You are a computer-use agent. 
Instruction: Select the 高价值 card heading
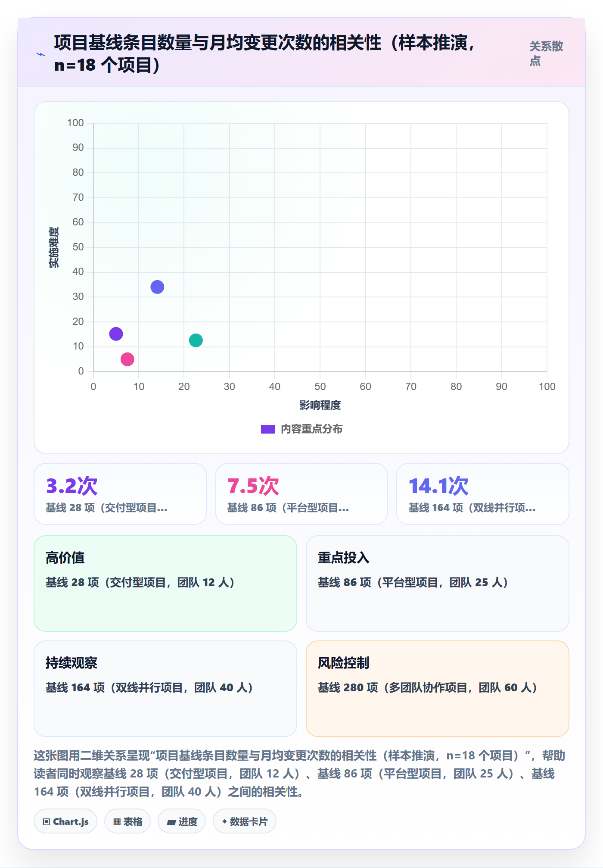tap(65, 558)
